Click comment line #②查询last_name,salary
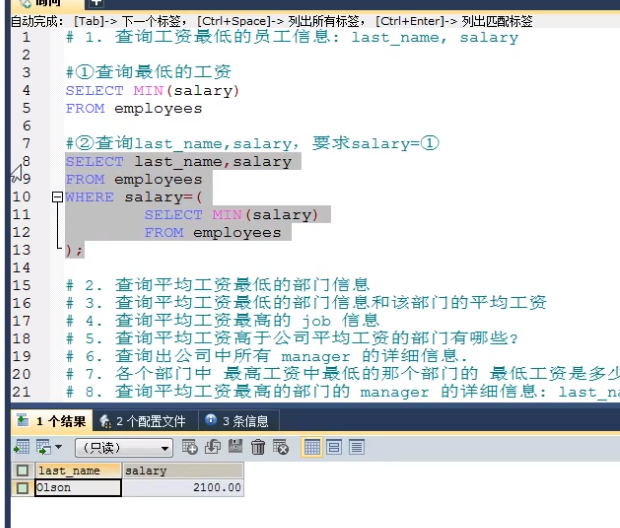620x528 pixels. (x=252, y=143)
